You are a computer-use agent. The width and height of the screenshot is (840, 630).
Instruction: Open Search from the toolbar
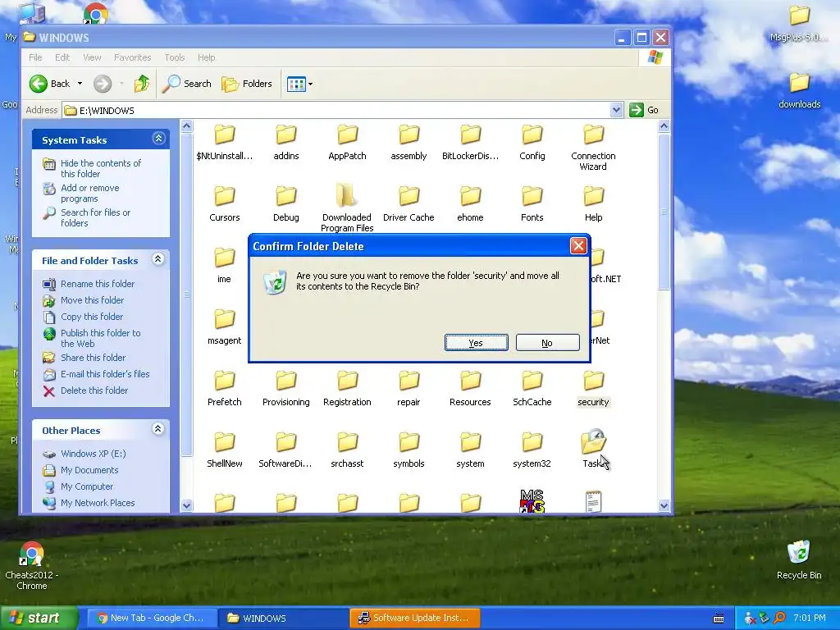coord(187,84)
